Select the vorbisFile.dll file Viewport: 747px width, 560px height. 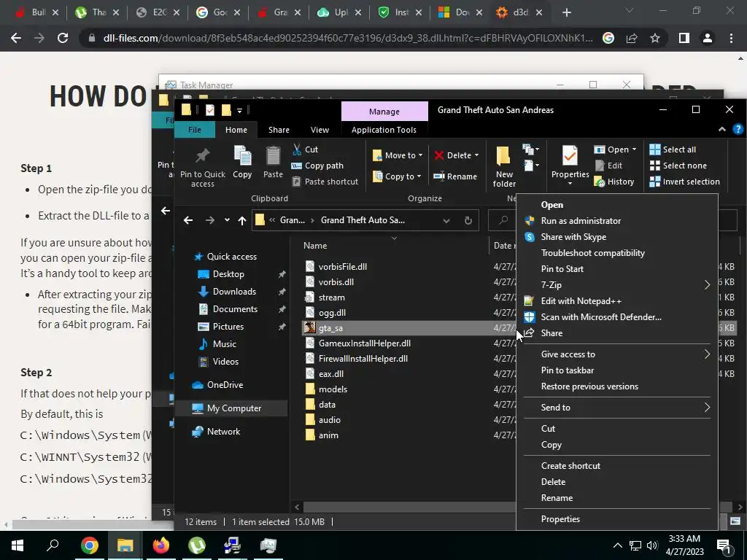pyautogui.click(x=343, y=267)
